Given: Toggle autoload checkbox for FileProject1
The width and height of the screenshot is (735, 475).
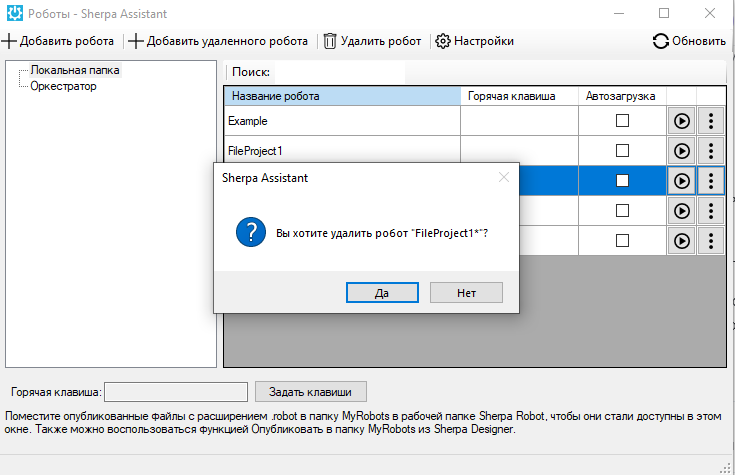Looking at the screenshot, I should (622, 151).
